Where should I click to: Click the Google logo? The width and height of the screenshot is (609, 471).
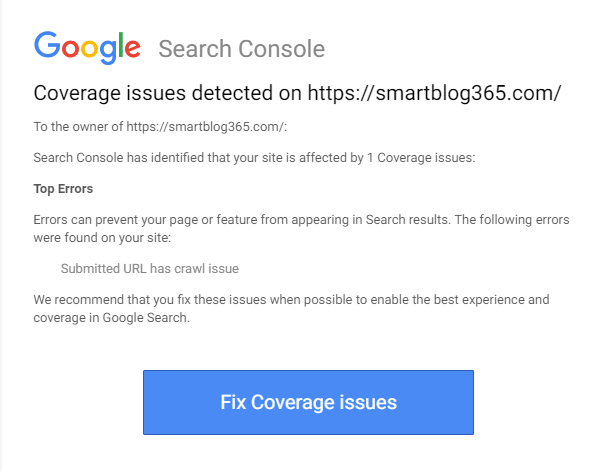click(87, 48)
